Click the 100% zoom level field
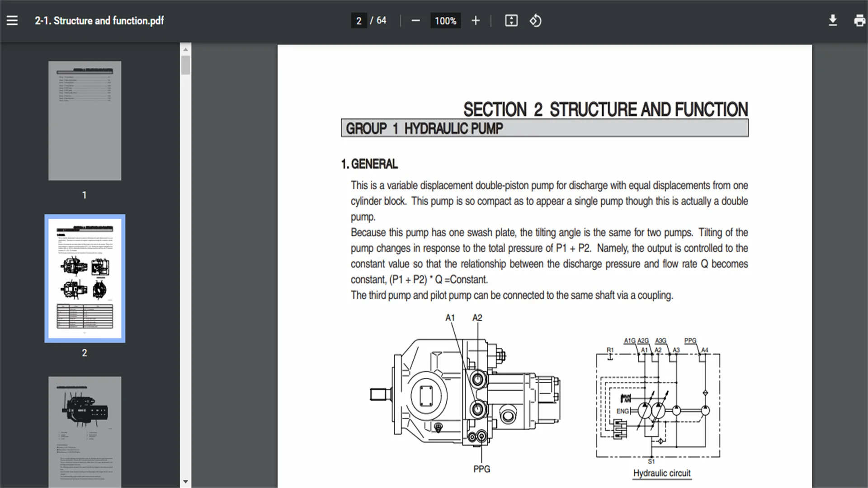The height and width of the screenshot is (488, 868). coord(445,21)
